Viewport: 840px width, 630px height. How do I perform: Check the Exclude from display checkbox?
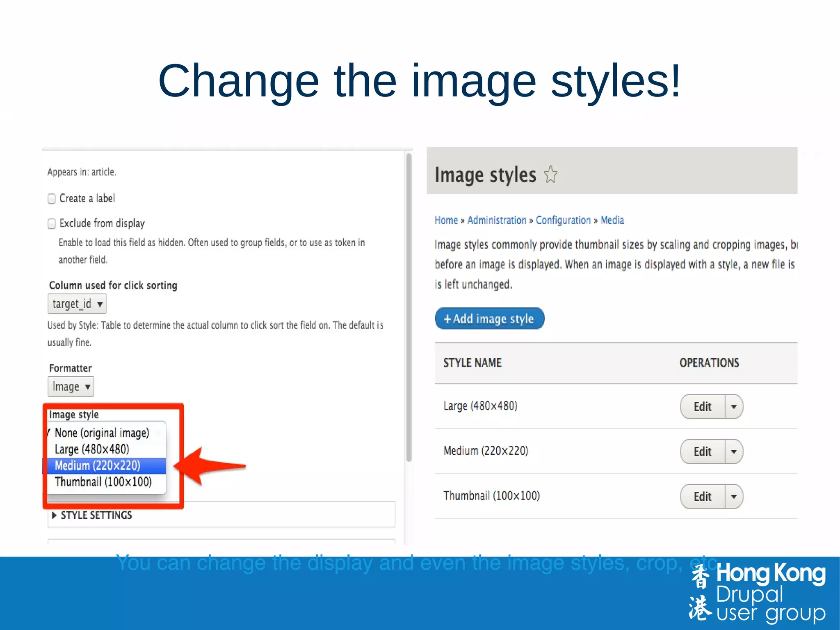click(52, 224)
